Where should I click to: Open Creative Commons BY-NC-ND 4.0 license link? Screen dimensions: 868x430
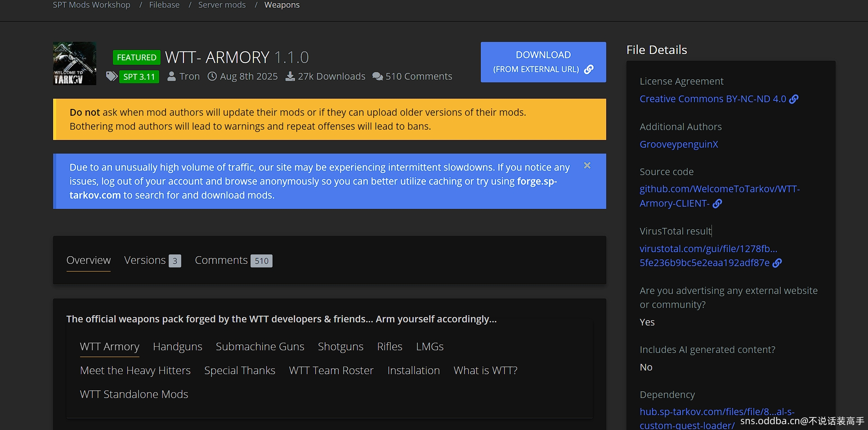pos(713,99)
